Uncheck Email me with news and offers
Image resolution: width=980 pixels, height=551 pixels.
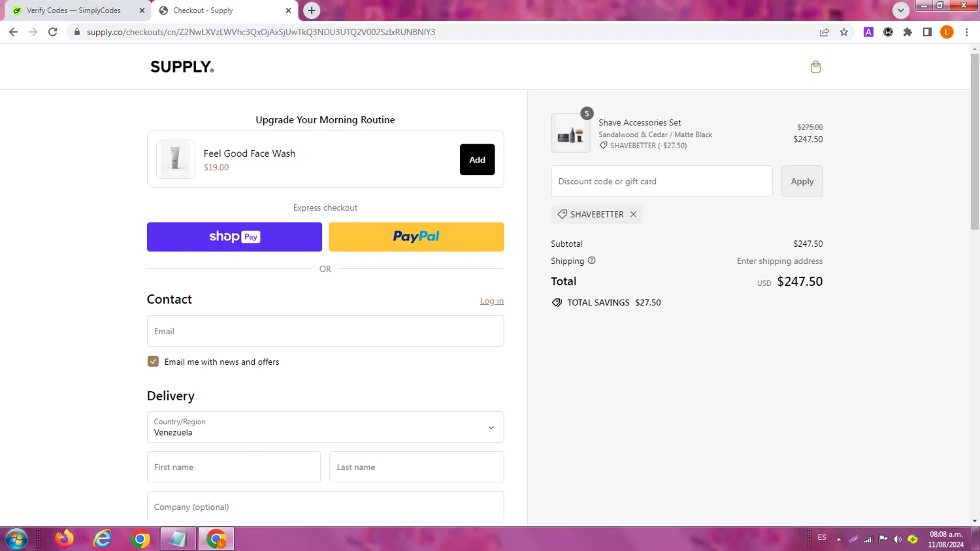pyautogui.click(x=153, y=362)
